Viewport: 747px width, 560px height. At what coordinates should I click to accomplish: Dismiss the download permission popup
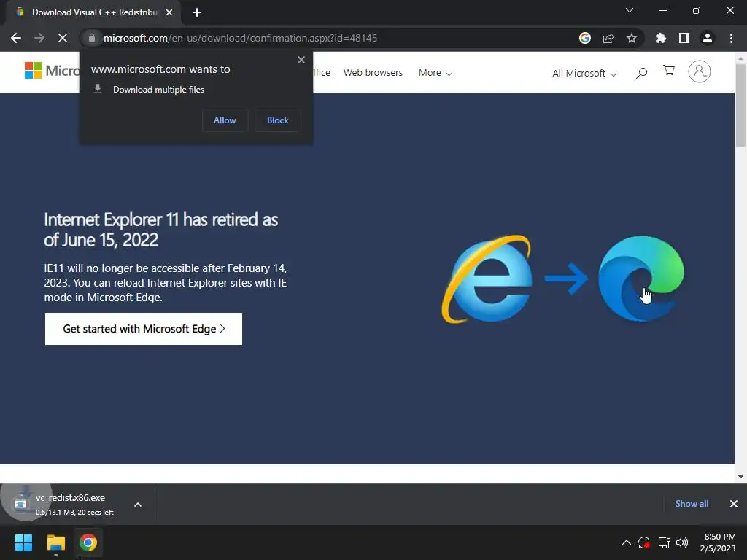(301, 60)
